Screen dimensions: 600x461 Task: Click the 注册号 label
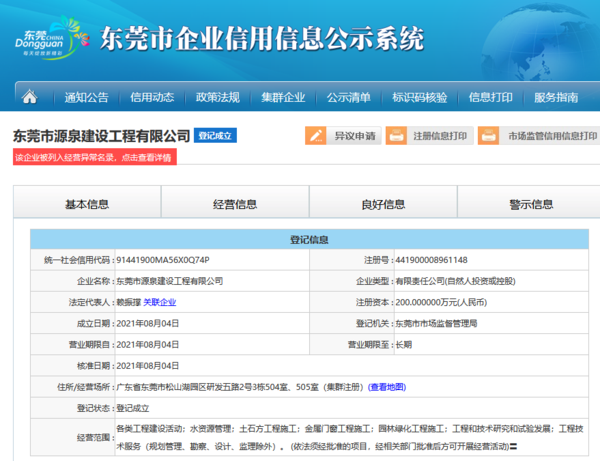[379, 260]
